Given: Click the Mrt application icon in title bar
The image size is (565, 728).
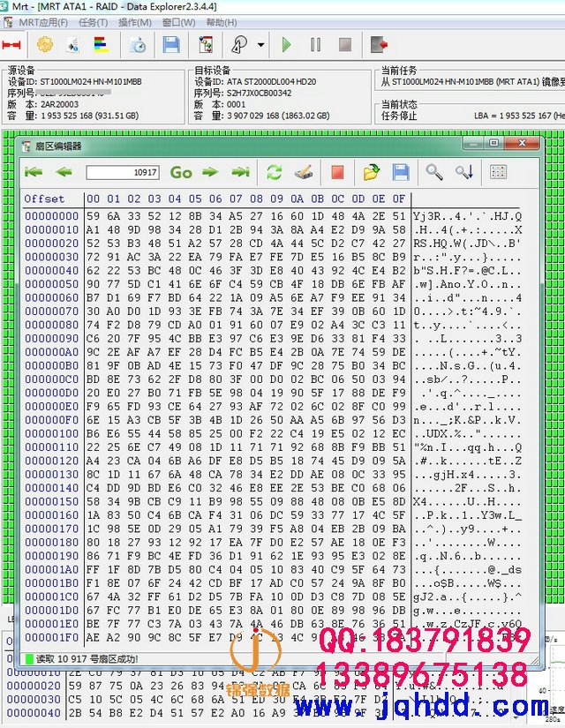Looking at the screenshot, I should click(4, 6).
